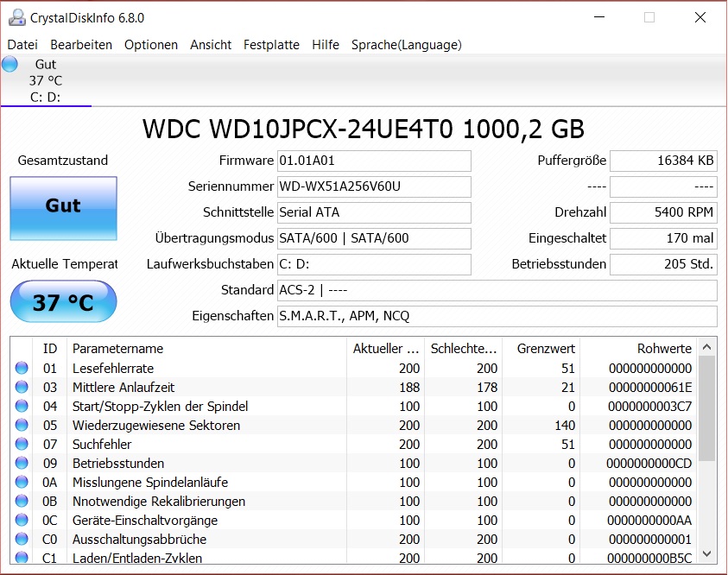The image size is (728, 575).
Task: Open the Sprache(Language) menu
Action: (x=406, y=45)
